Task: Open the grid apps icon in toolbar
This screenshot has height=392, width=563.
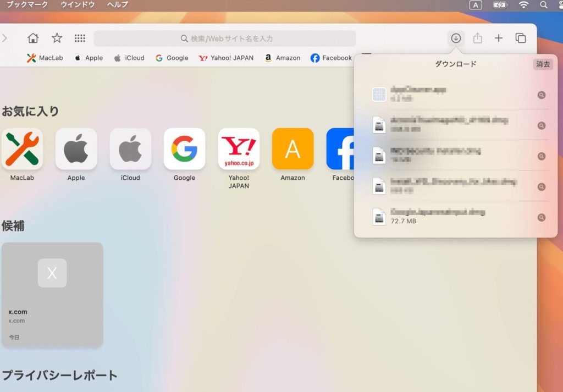Action: [80, 38]
